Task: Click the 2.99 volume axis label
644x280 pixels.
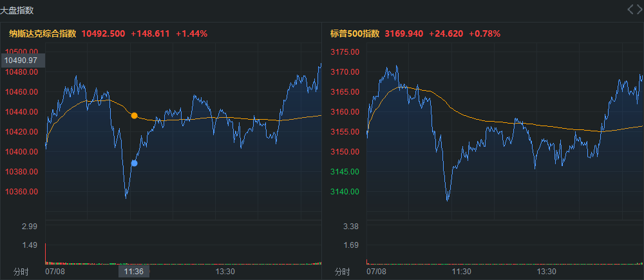Action: [30, 226]
